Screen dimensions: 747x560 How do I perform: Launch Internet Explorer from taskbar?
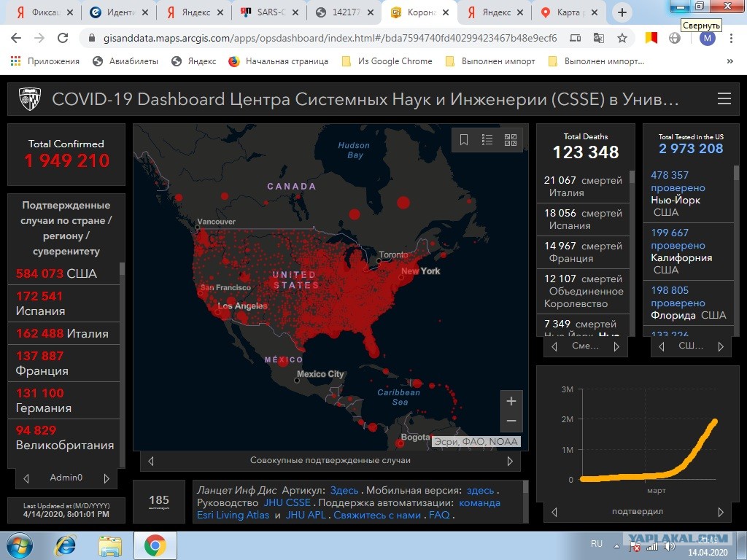coord(66,545)
